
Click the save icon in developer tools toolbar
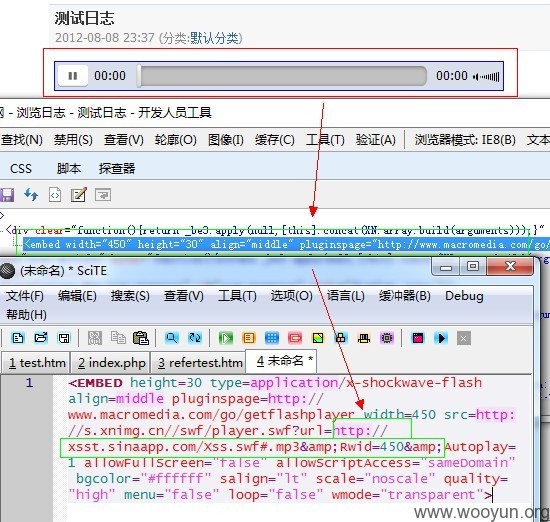(x=7, y=195)
